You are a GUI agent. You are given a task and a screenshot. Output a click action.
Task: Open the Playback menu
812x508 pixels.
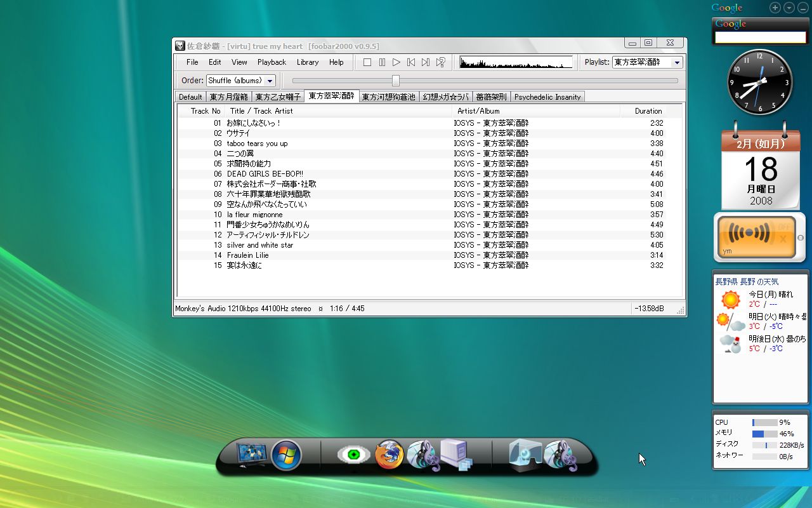coord(272,62)
